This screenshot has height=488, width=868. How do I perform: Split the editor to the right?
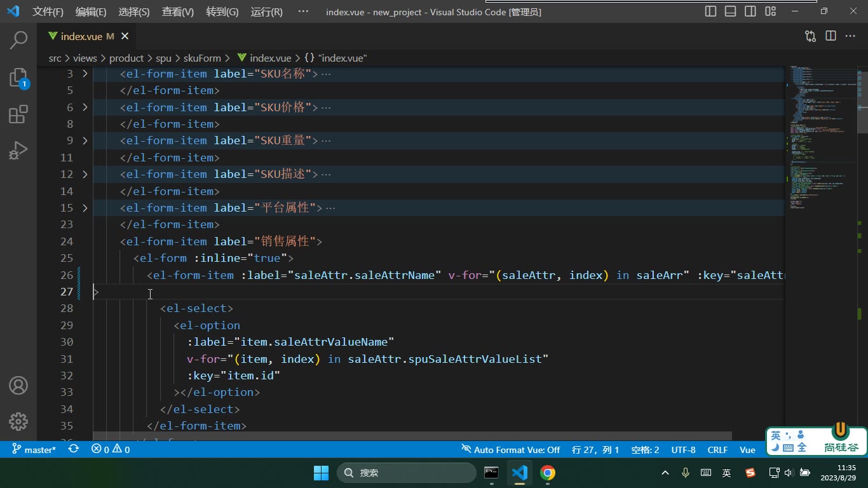click(x=831, y=36)
